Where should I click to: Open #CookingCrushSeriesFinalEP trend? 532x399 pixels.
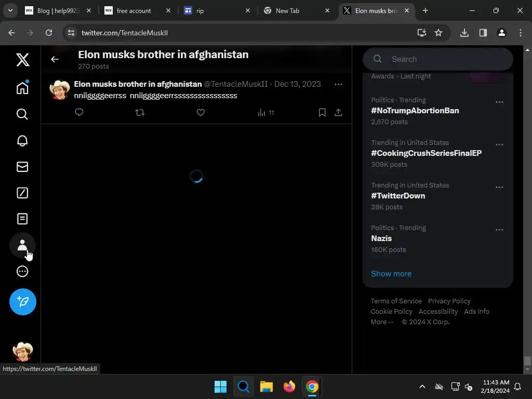coord(426,153)
